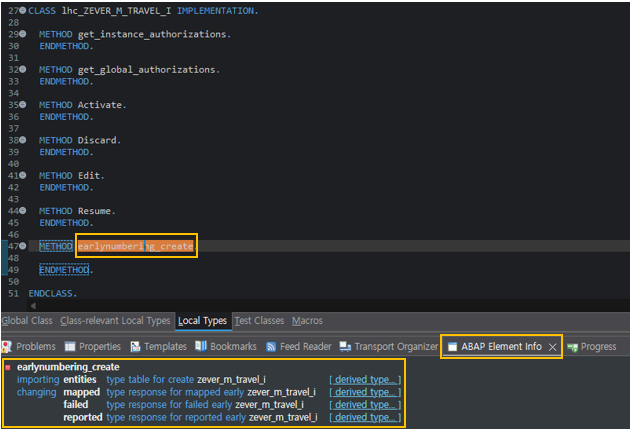
Task: Click the editor horizontal scroll left arrow
Action: point(33,306)
